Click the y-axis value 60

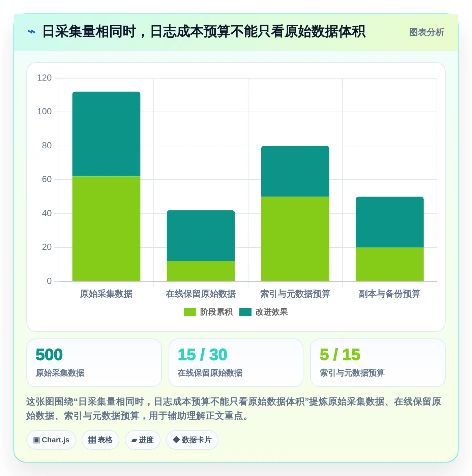pos(47,179)
